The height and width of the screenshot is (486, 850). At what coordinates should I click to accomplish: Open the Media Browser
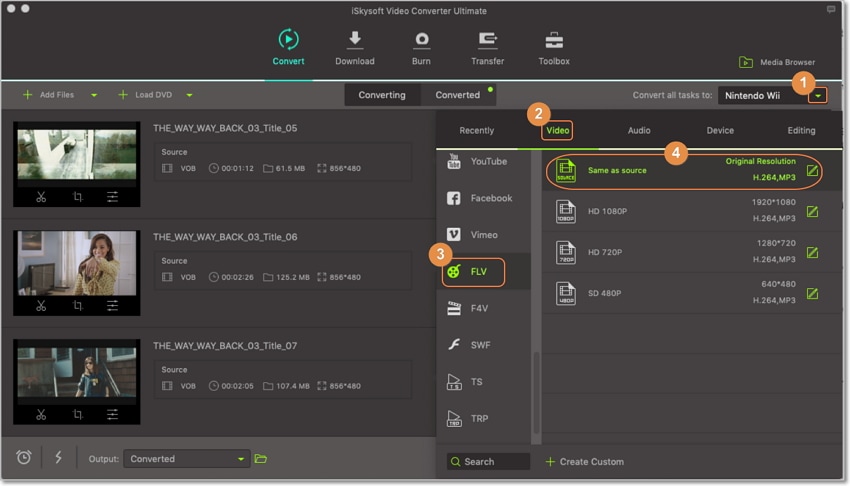click(776, 62)
